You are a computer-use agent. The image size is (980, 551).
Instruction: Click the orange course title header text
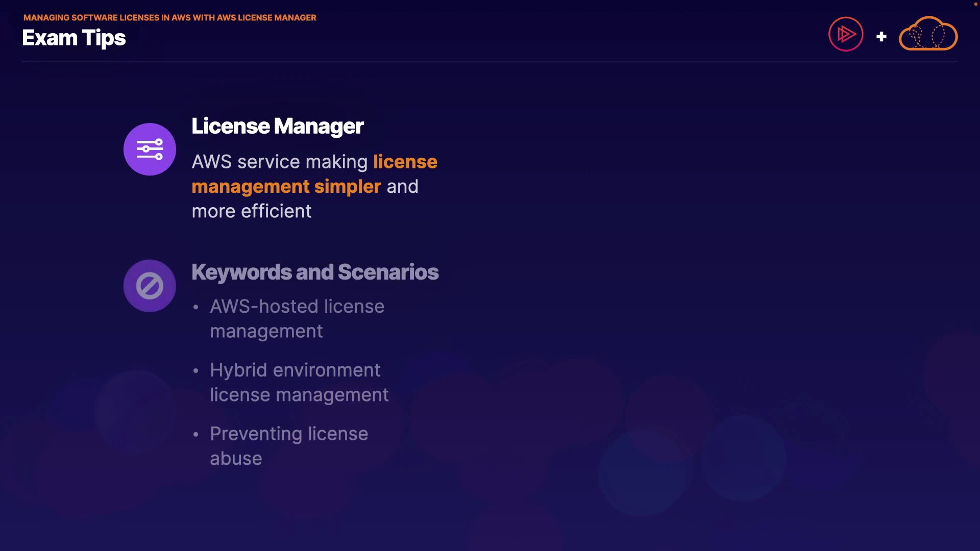click(169, 18)
